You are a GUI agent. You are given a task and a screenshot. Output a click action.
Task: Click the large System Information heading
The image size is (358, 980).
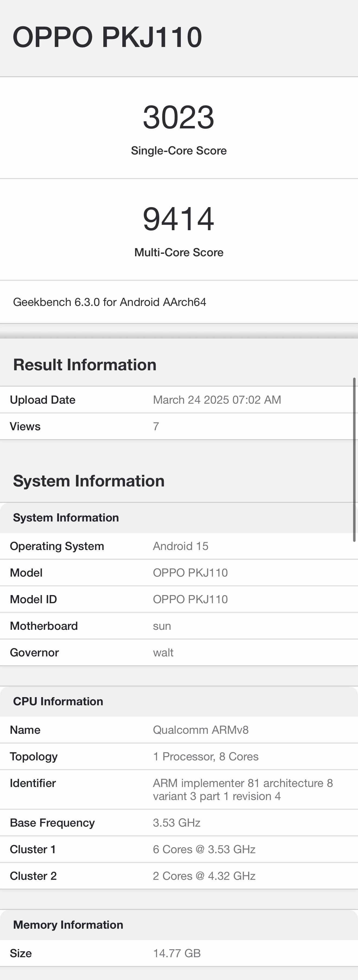pos(88,481)
